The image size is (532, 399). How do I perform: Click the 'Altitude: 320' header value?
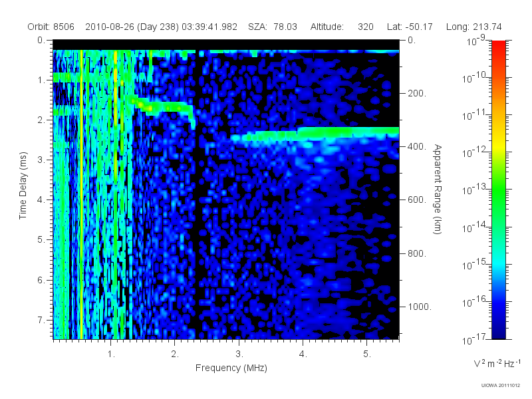coord(342,27)
